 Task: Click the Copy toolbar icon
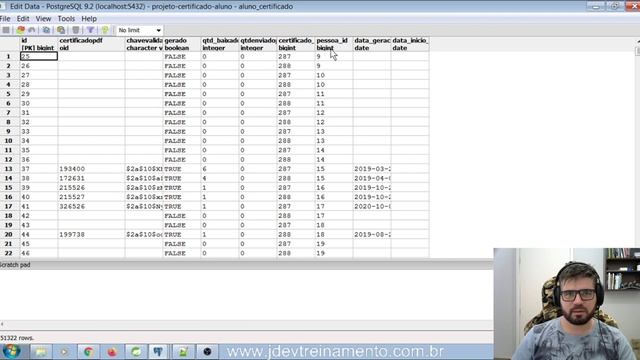click(x=47, y=30)
